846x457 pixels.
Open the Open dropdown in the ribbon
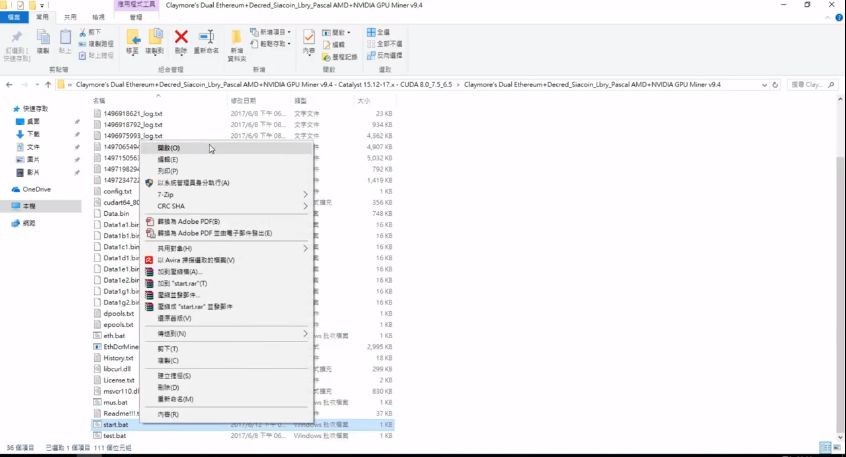pos(336,32)
